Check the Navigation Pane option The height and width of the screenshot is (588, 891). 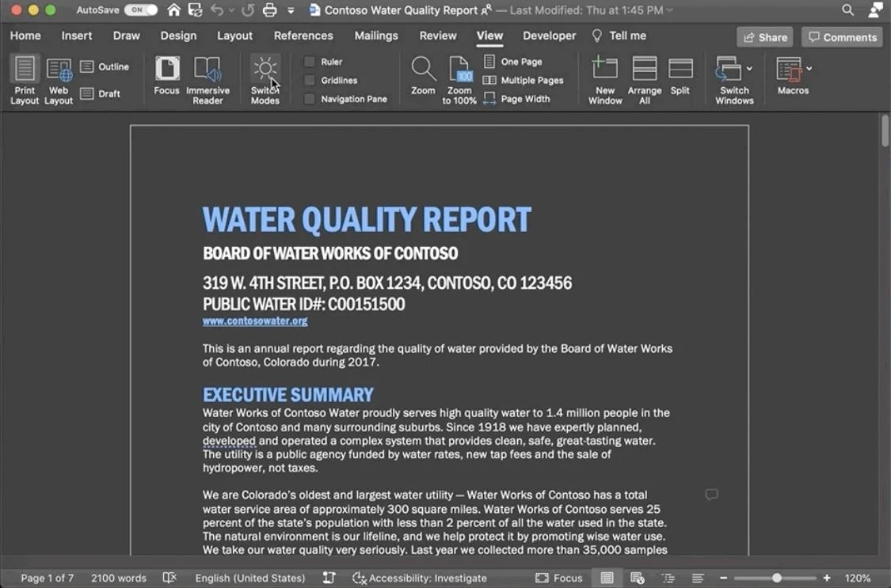(x=310, y=99)
